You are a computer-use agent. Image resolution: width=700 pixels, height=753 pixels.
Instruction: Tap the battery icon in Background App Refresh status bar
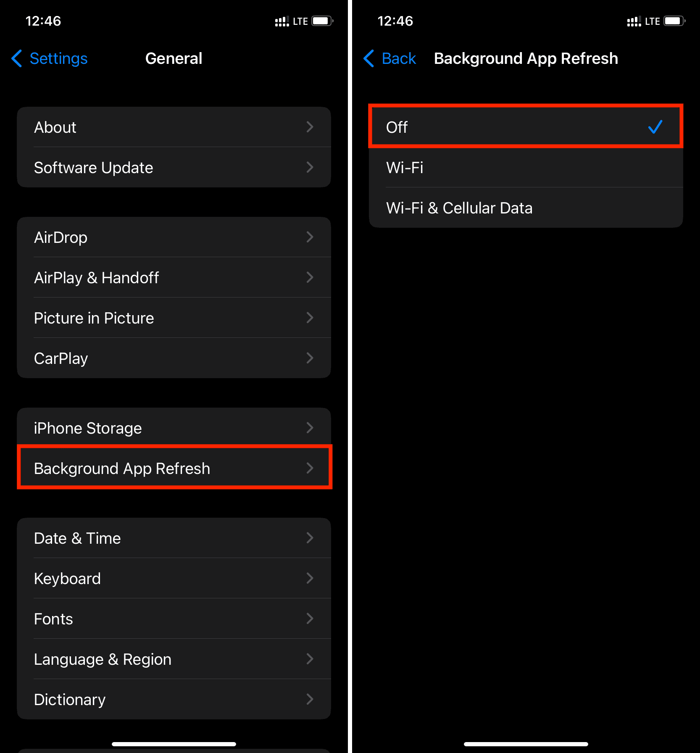tap(674, 21)
